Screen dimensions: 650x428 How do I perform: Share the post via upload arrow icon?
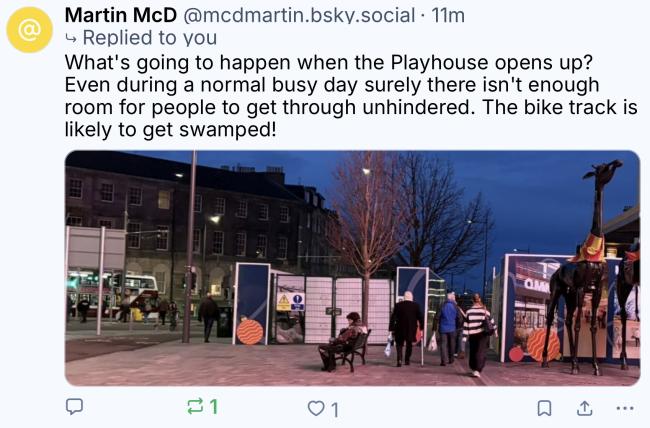click(585, 408)
